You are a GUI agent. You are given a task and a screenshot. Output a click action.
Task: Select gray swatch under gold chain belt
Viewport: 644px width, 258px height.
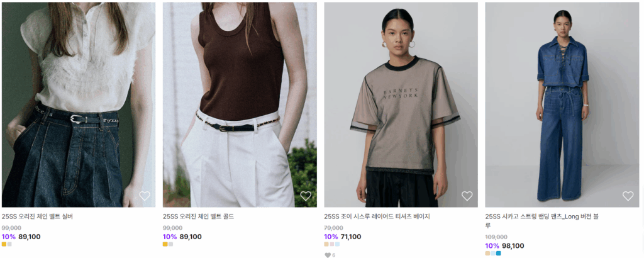[x=170, y=244]
